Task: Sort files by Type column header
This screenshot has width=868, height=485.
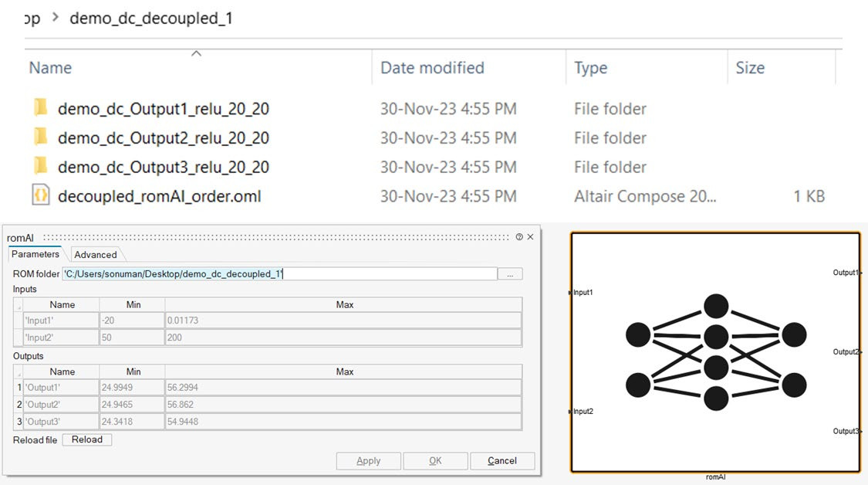Action: pyautogui.click(x=590, y=68)
